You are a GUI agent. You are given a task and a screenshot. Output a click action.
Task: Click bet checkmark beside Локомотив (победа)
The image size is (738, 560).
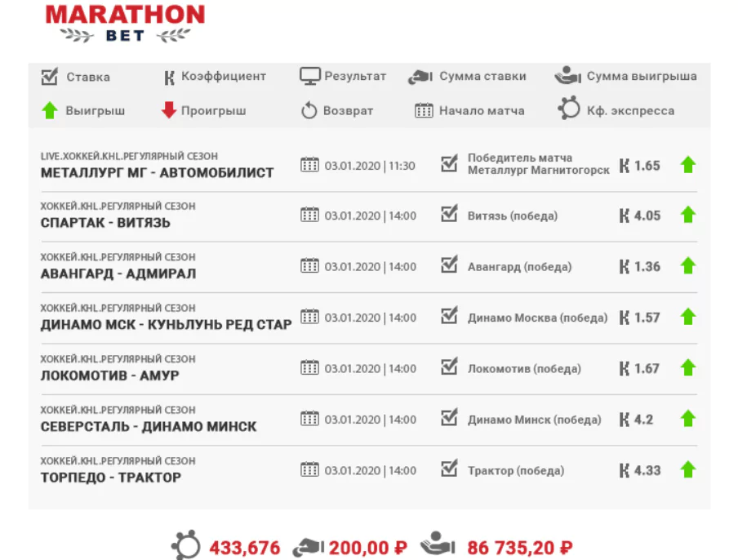(x=449, y=366)
